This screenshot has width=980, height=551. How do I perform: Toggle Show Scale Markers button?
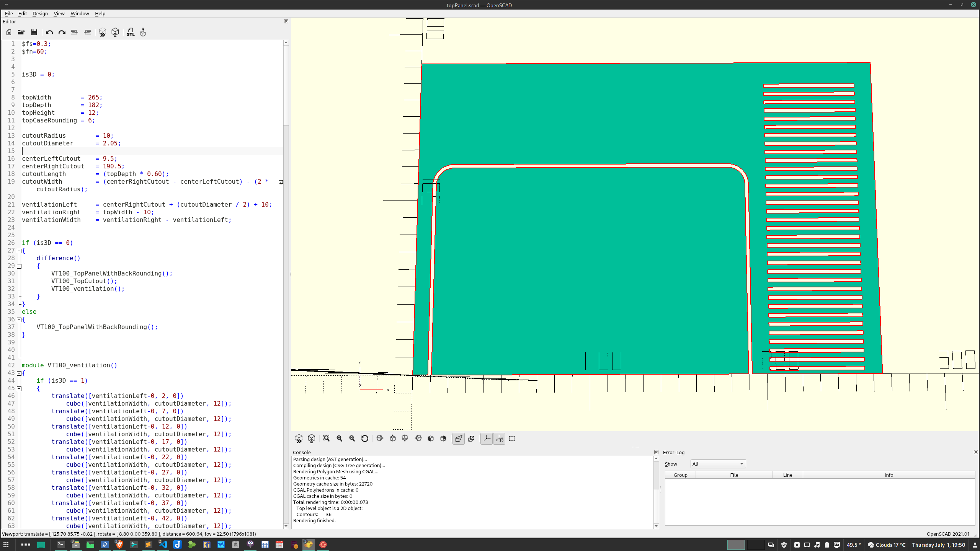(499, 439)
